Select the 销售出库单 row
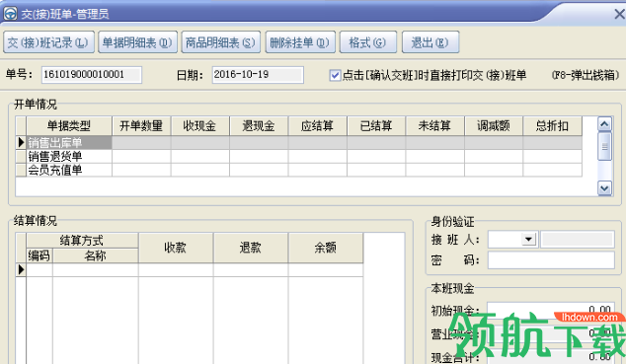626x364 pixels. click(298, 143)
